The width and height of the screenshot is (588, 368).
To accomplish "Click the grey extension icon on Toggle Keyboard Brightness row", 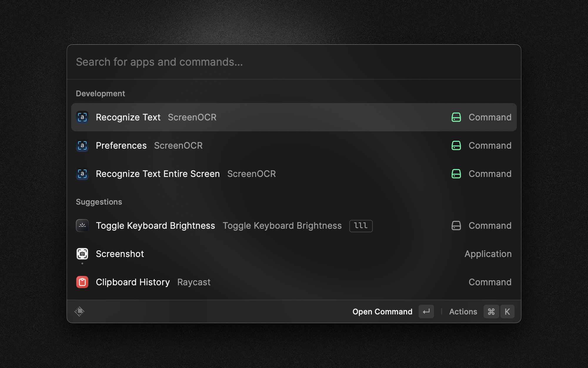I will pos(456,226).
